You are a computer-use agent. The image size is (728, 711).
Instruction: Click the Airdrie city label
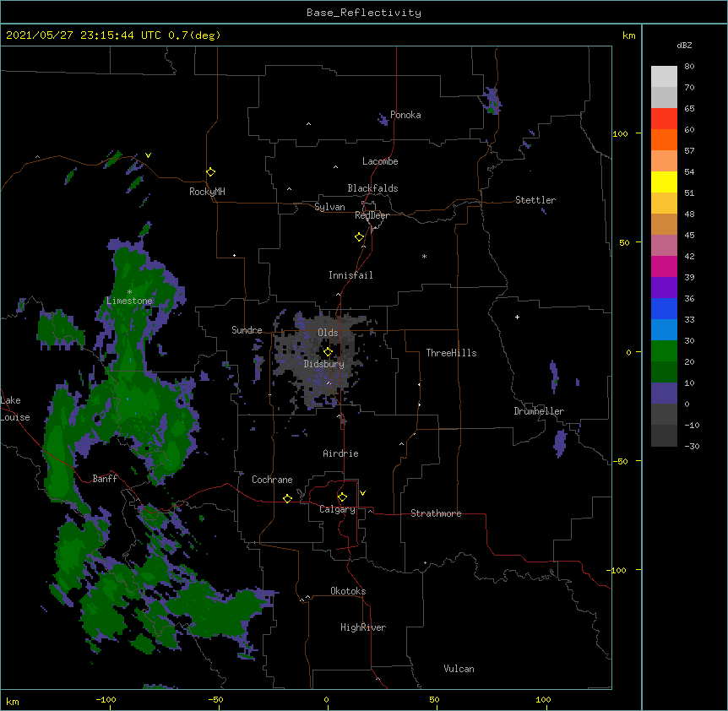[340, 453]
